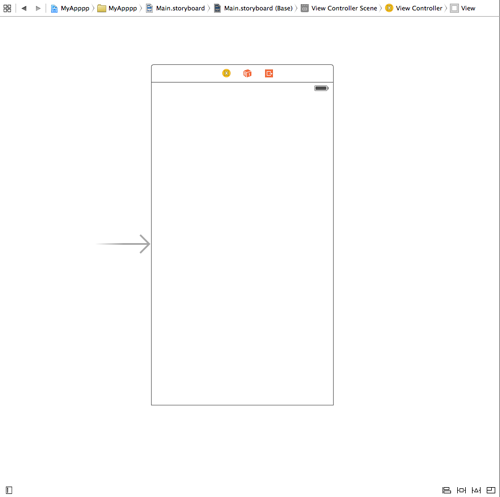Open the Pin constraints menu

(x=461, y=490)
